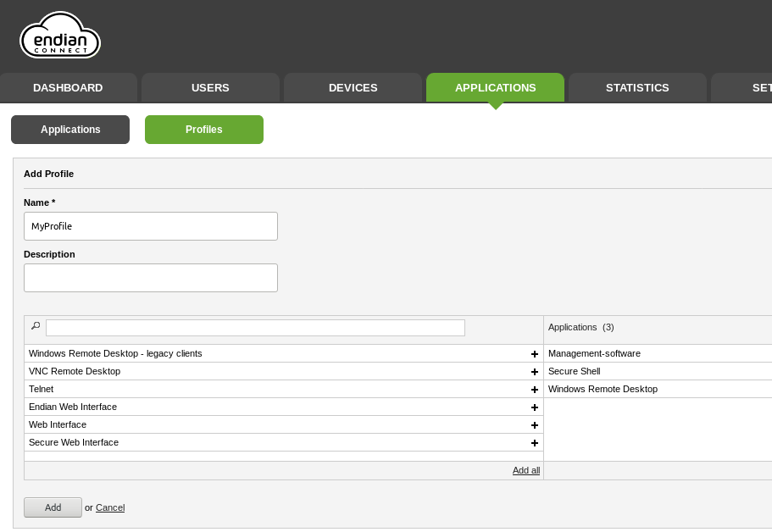772x532 pixels.
Task: Click into the Description field
Action: coord(151,278)
